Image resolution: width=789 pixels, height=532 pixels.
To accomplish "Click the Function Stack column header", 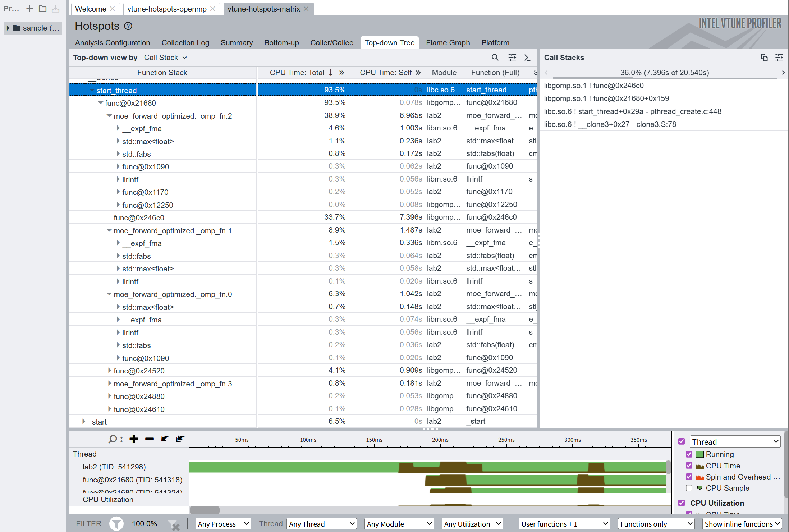I will click(162, 73).
